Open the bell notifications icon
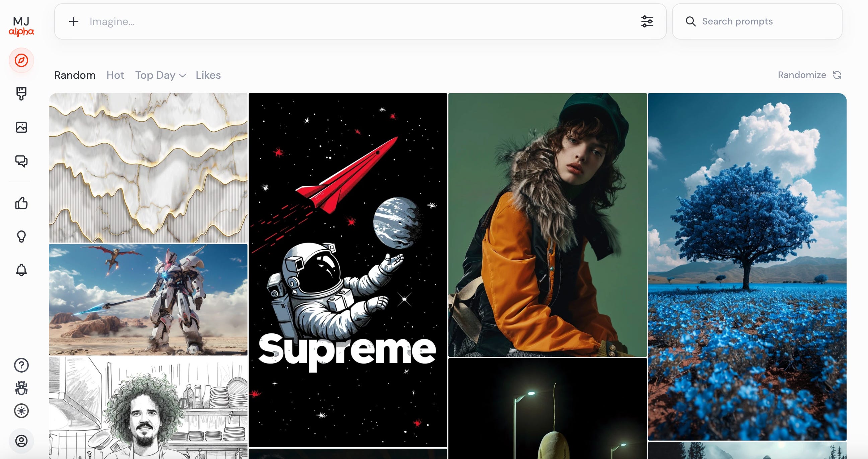 click(x=21, y=270)
